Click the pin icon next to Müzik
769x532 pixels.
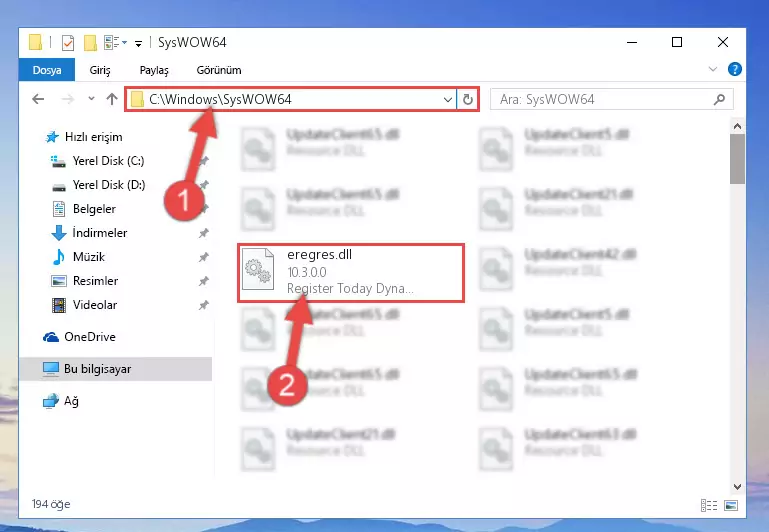point(204,257)
